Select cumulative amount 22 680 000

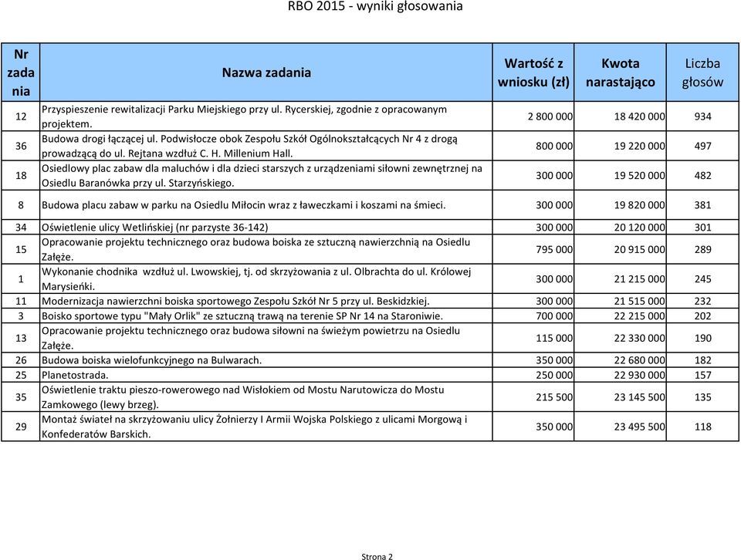click(x=639, y=359)
